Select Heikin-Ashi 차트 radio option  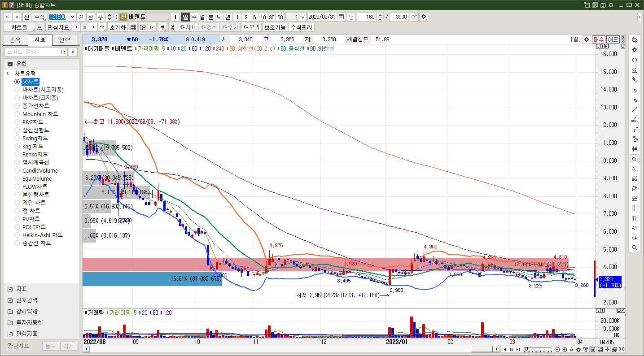[17, 235]
